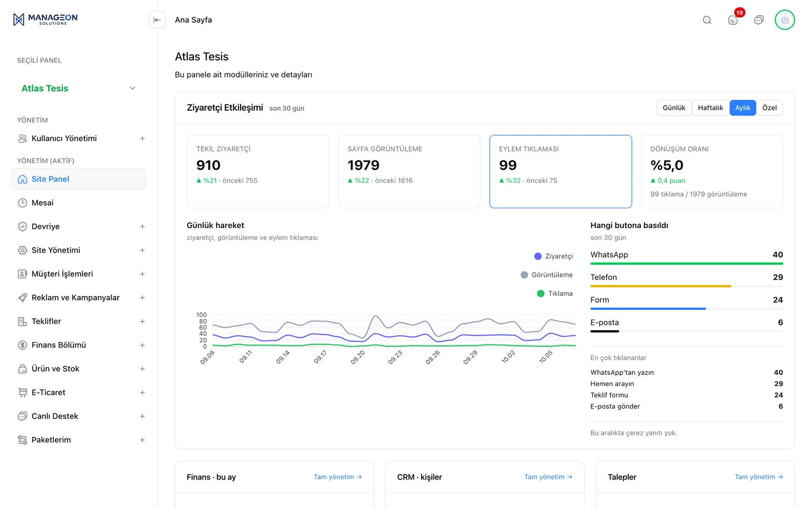Viewport: 812px width, 508px height.
Task: Select the Tekil Ziyaretçi stat card
Action: (258, 171)
